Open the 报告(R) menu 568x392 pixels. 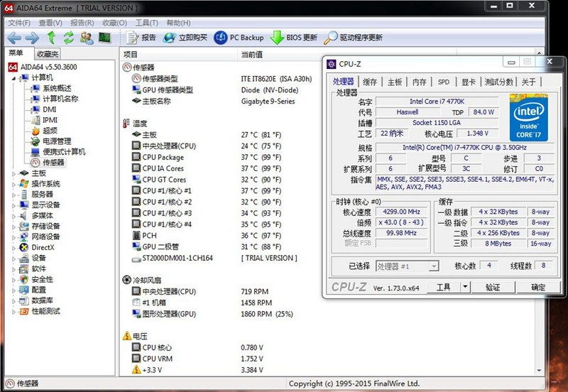(82, 23)
